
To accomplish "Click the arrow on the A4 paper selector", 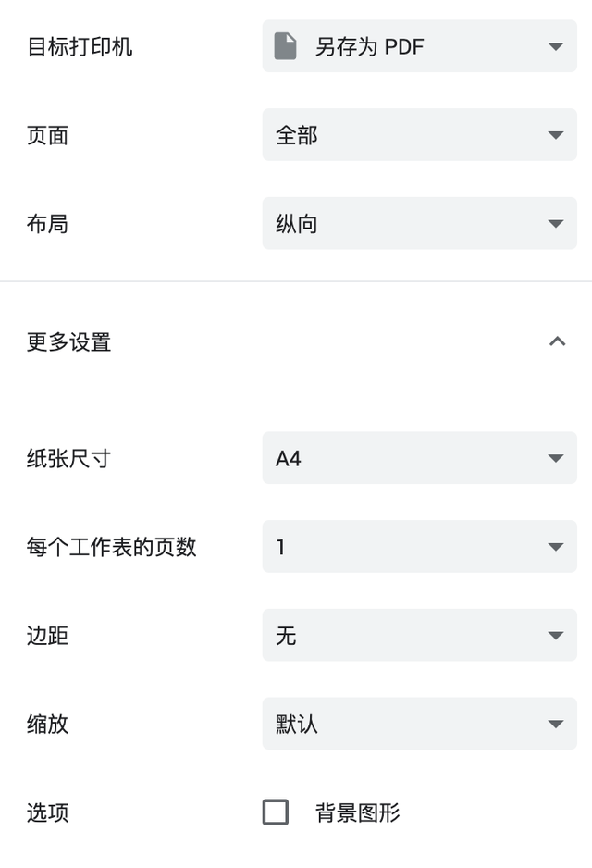I will (556, 458).
